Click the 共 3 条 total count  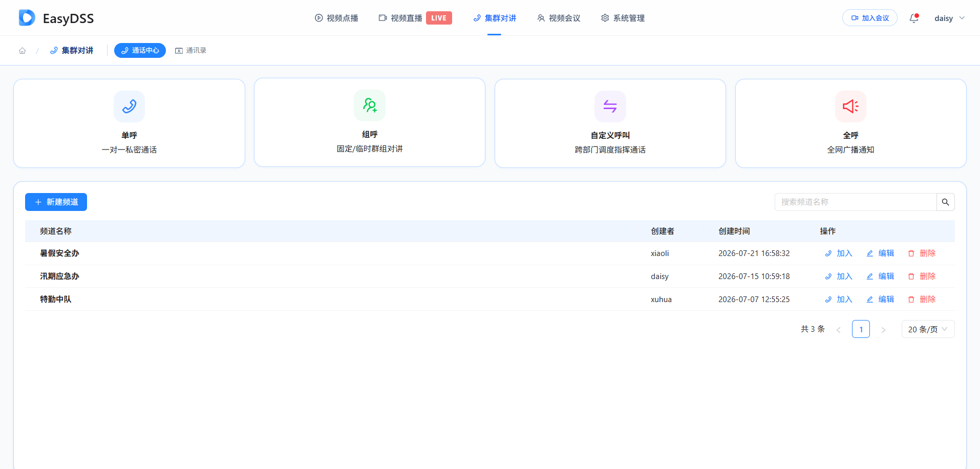coord(813,329)
